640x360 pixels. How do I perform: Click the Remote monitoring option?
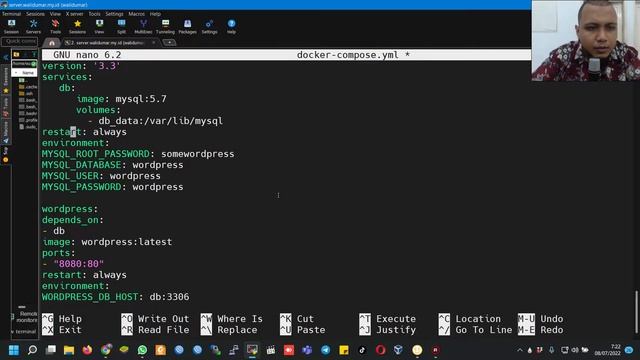point(25,317)
